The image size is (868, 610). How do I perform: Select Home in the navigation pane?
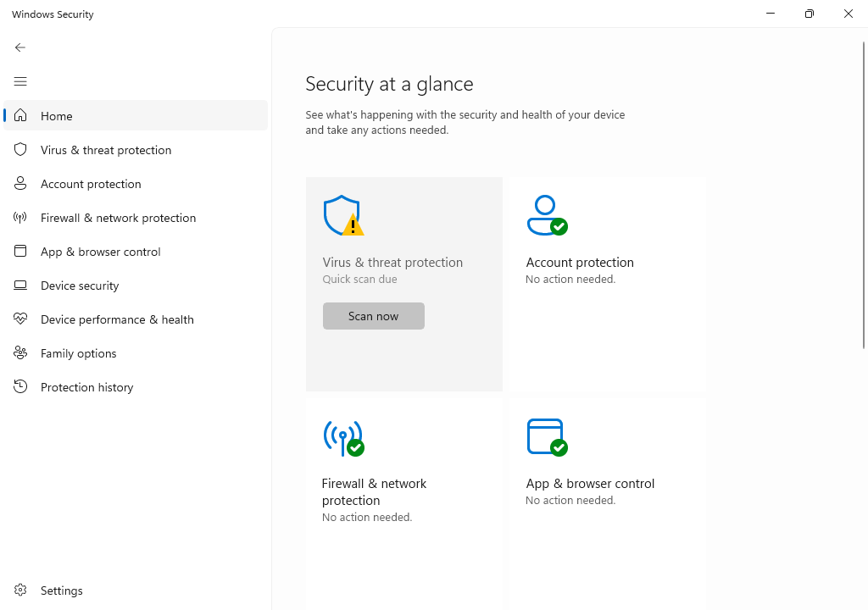[x=57, y=116]
